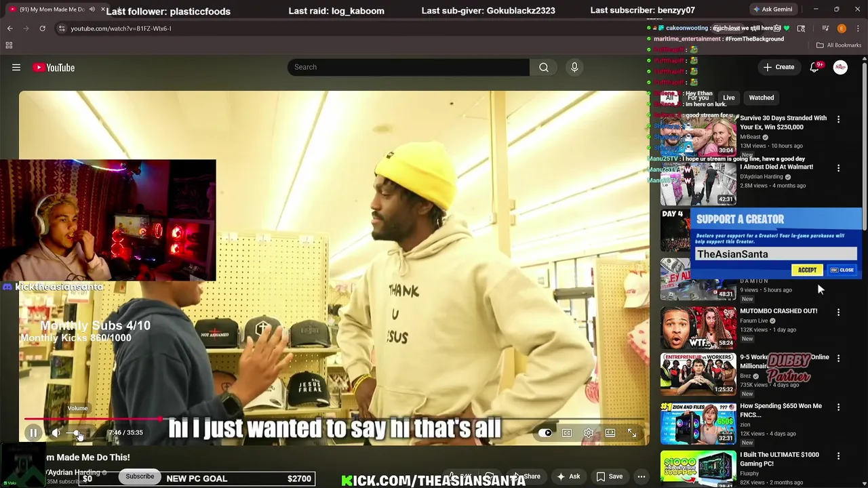868x488 pixels.
Task: Open the media control toolbar icon
Action: pos(825,28)
